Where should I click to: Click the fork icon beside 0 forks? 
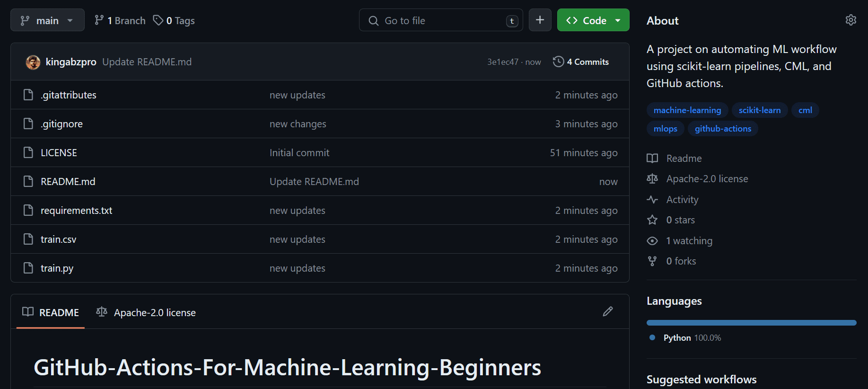(652, 261)
